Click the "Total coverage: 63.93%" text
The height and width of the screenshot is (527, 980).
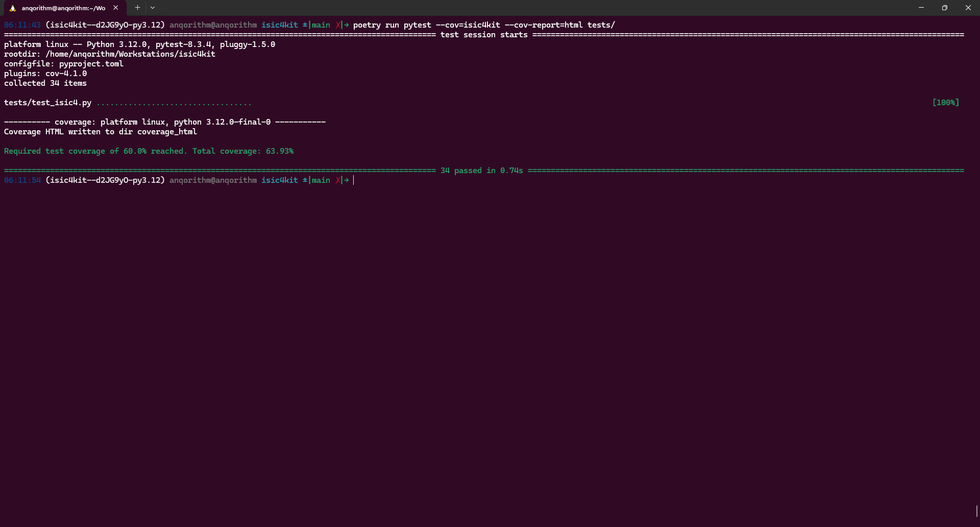point(242,151)
